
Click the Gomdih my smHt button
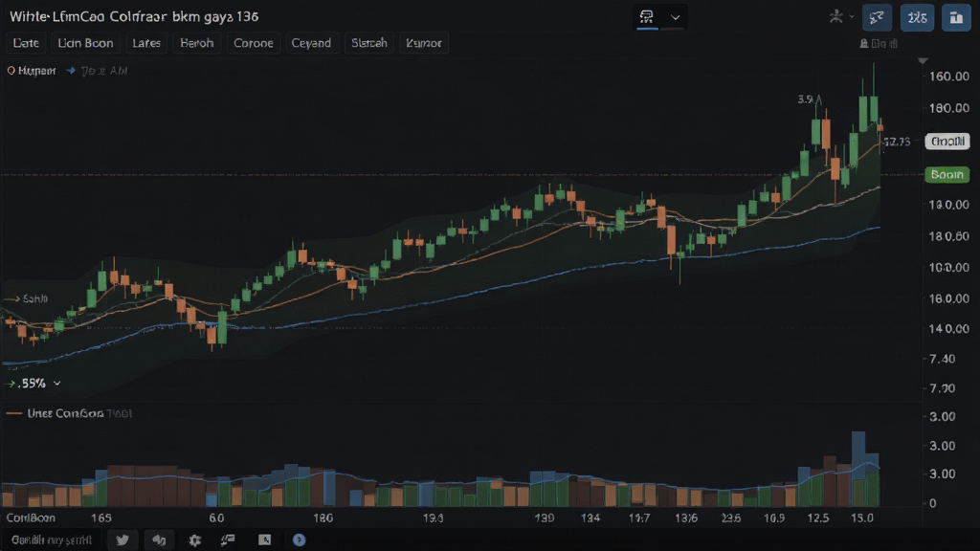52,540
